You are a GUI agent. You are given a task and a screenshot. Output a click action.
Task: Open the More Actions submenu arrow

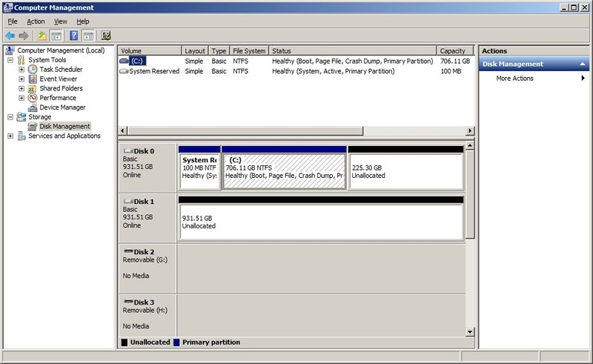click(x=583, y=78)
